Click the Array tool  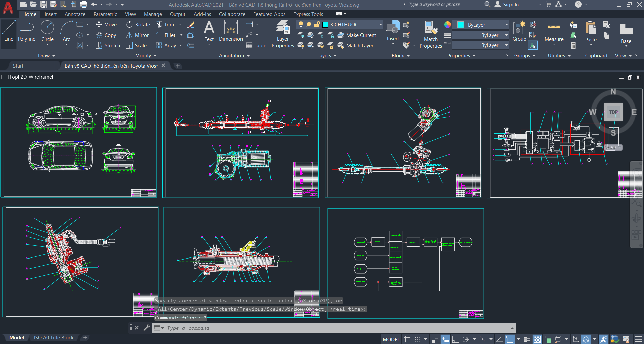pyautogui.click(x=166, y=45)
